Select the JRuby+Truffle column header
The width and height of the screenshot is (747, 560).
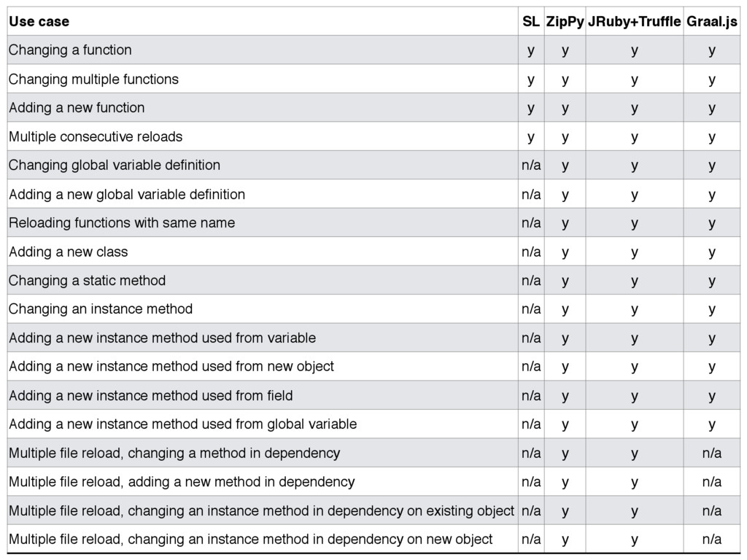point(634,21)
